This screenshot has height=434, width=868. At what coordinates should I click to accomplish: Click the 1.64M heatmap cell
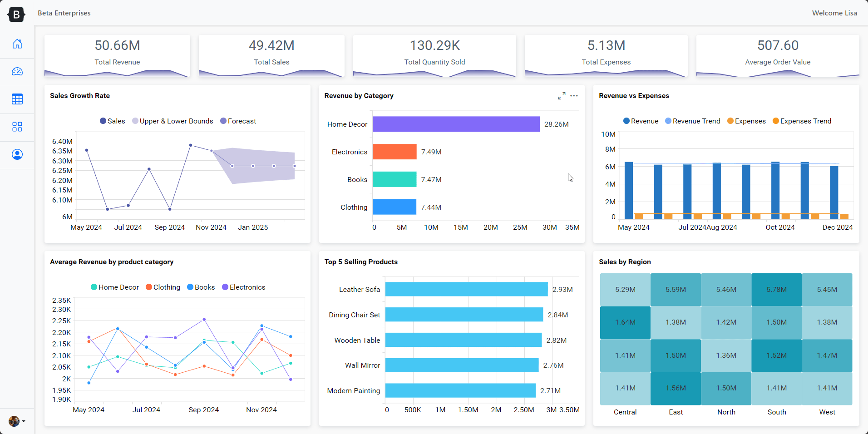(x=625, y=322)
